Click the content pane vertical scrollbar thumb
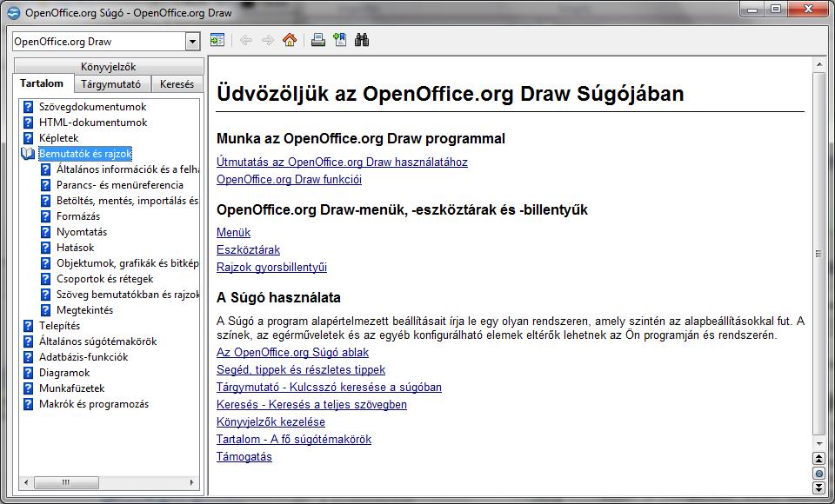This screenshot has width=835, height=504. pyautogui.click(x=818, y=254)
